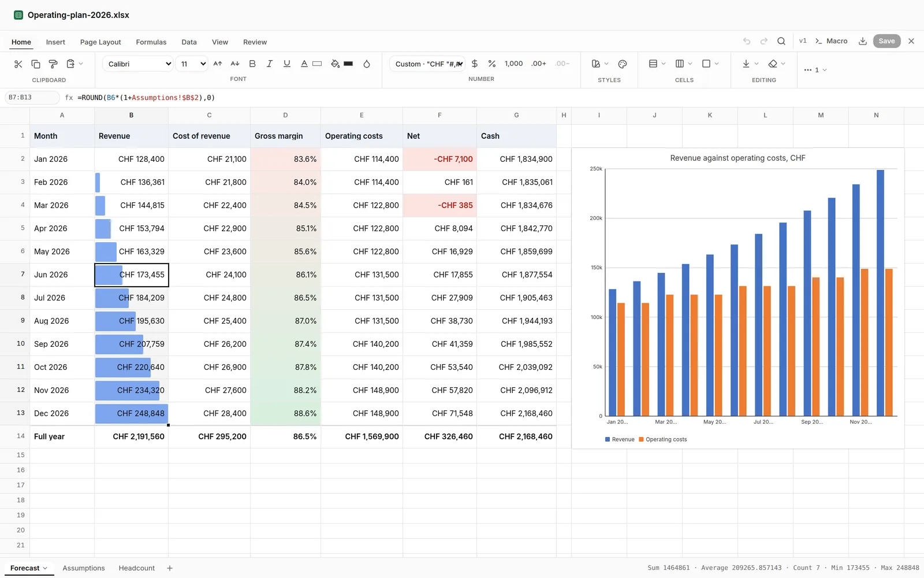
Task: Click the Save button
Action: tap(886, 41)
